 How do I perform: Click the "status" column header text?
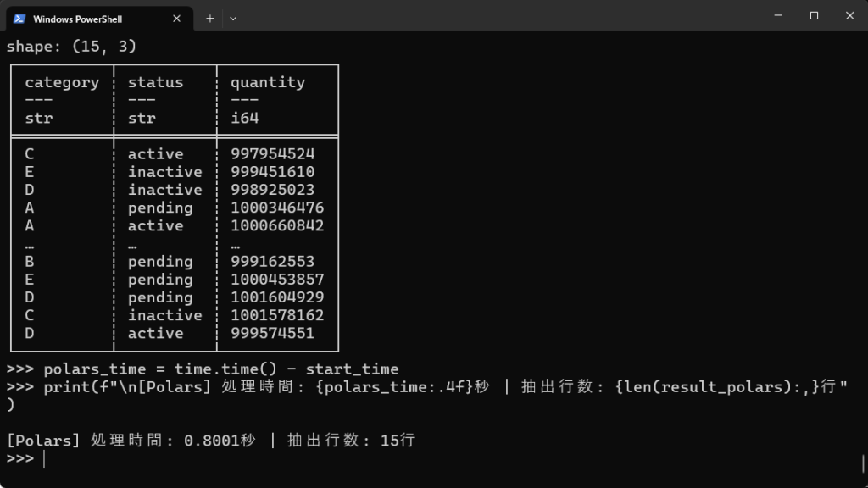(155, 82)
